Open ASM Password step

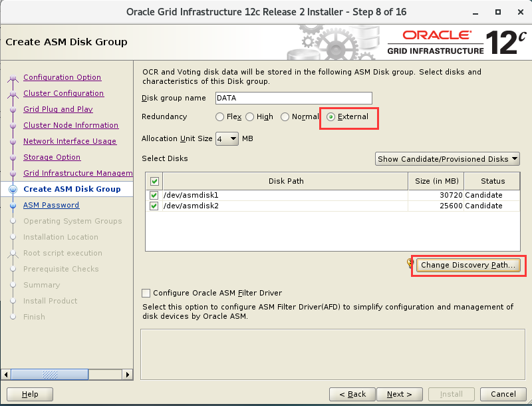pos(51,205)
